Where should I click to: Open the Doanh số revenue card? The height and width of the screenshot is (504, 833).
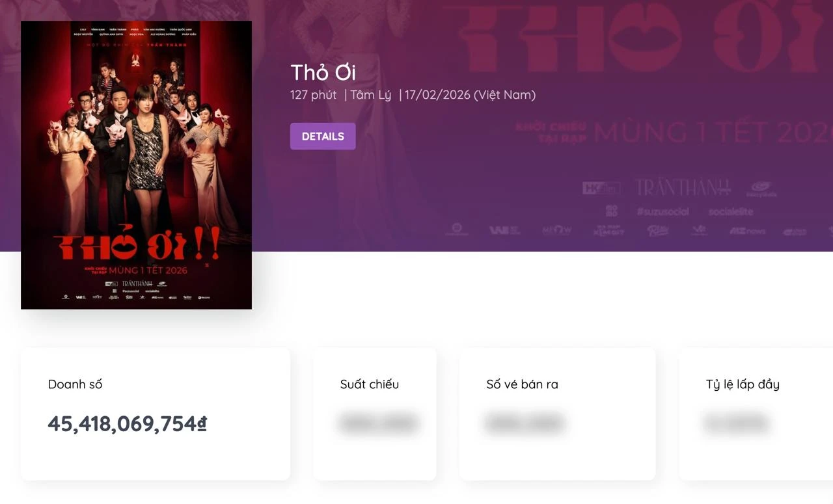pyautogui.click(x=156, y=414)
